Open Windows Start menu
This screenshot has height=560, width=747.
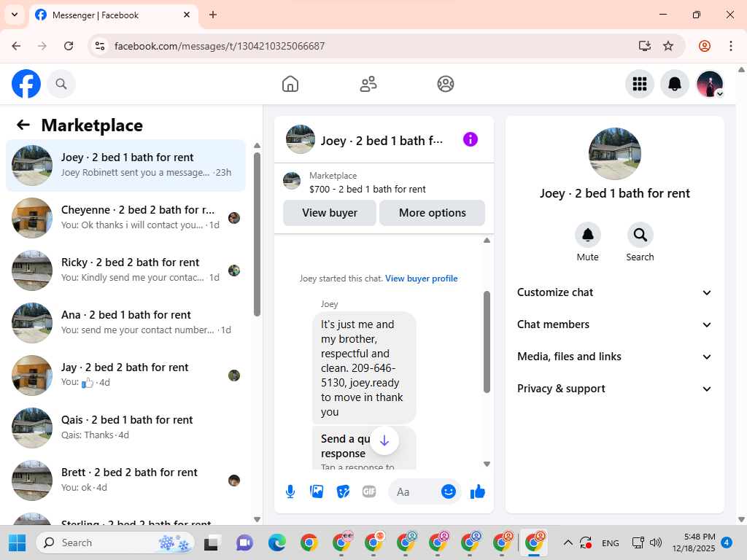pyautogui.click(x=18, y=542)
